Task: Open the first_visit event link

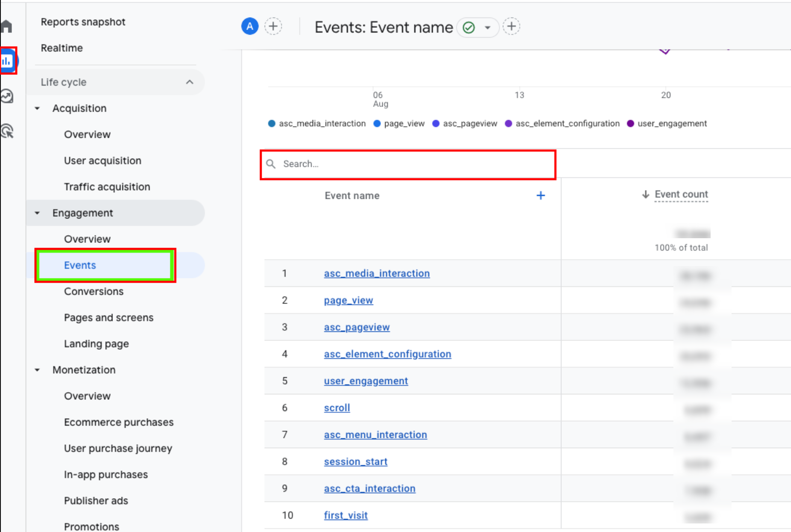Action: coord(345,515)
